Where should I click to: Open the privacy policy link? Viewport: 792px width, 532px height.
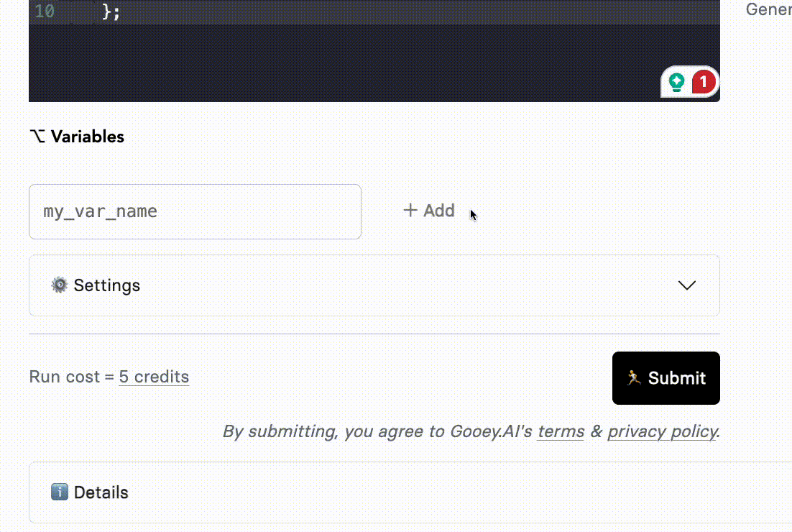[x=662, y=431]
